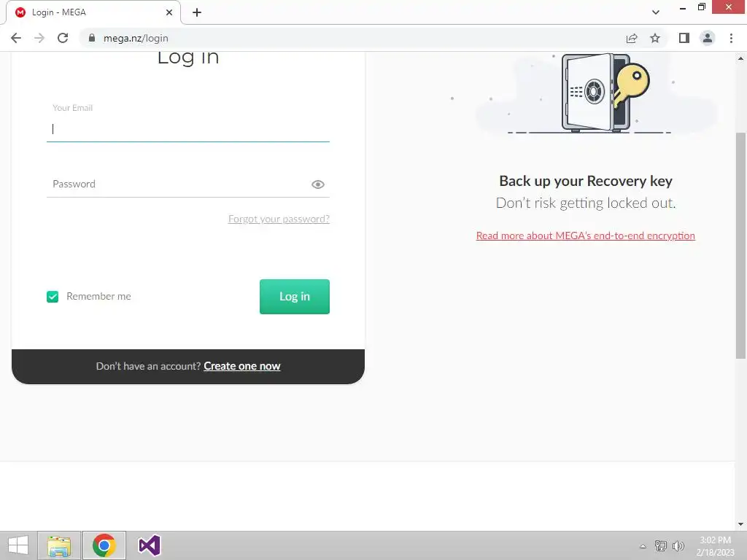This screenshot has width=747, height=560.
Task: Open Read more about MEGA's encryption link
Action: tap(586, 236)
